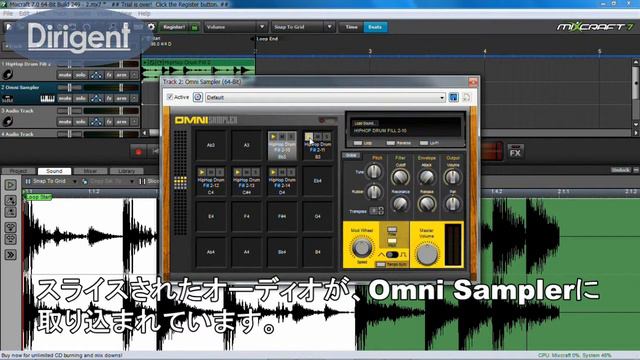Click the sound editor play preview icon
Screen dimensions: 640x360
(x=11, y=185)
